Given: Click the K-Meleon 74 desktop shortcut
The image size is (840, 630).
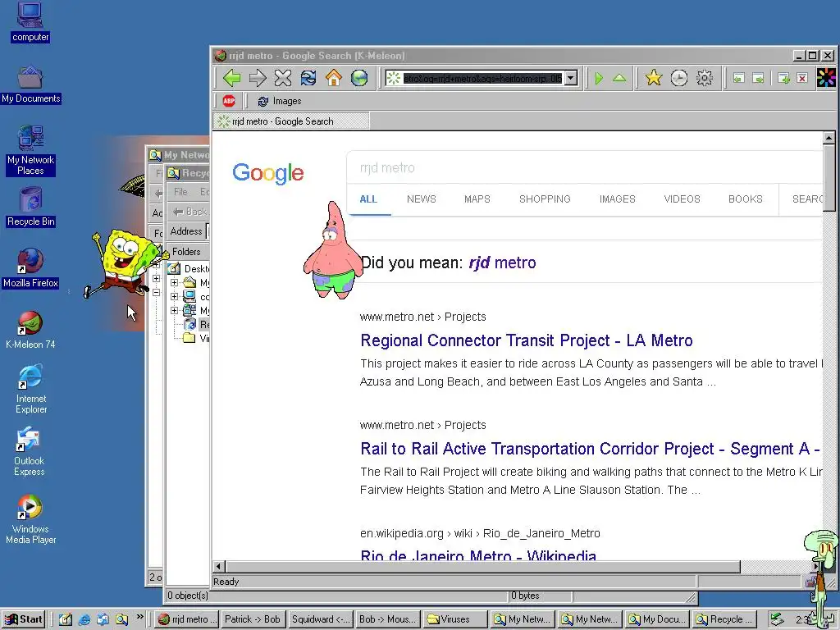Looking at the screenshot, I should point(30,330).
